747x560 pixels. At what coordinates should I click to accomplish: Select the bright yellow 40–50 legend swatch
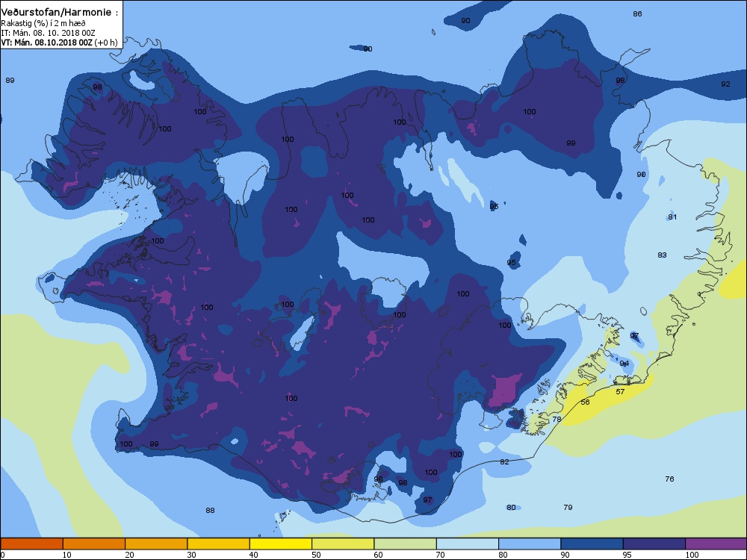pyautogui.click(x=281, y=544)
